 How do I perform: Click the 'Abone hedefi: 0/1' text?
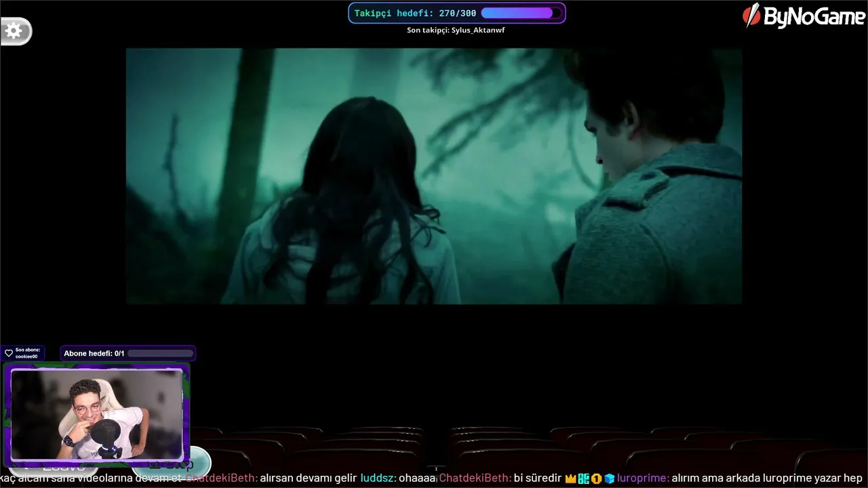(x=94, y=353)
